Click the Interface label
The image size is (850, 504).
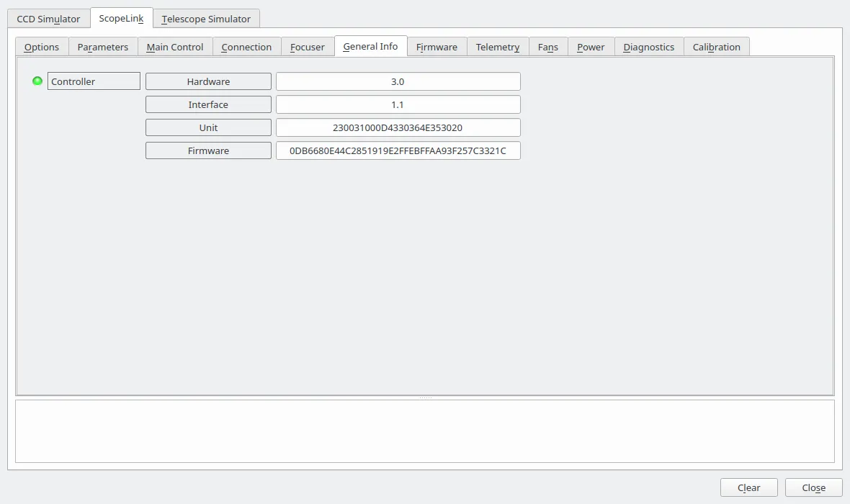(x=209, y=104)
